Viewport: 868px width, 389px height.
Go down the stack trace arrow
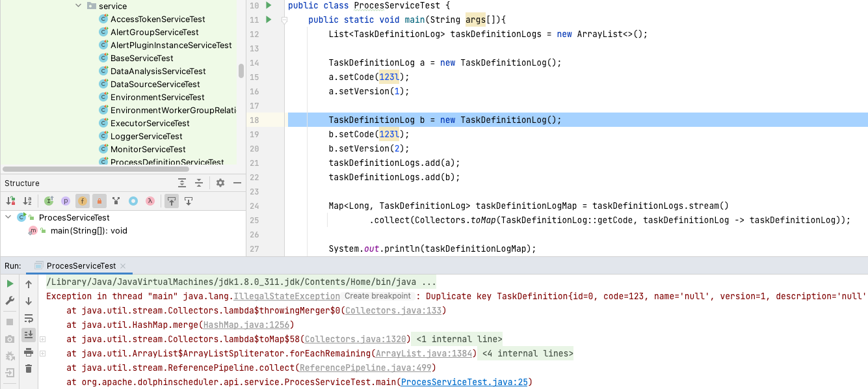(x=29, y=301)
